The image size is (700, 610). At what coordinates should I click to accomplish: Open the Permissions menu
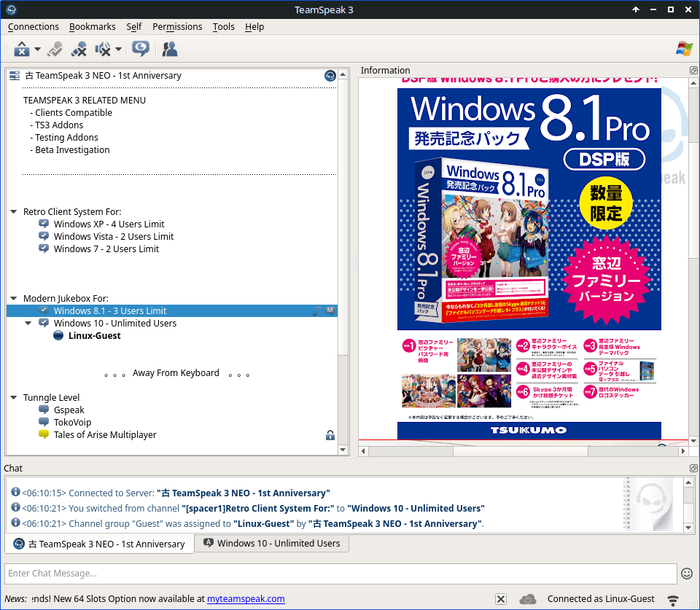[x=177, y=27]
